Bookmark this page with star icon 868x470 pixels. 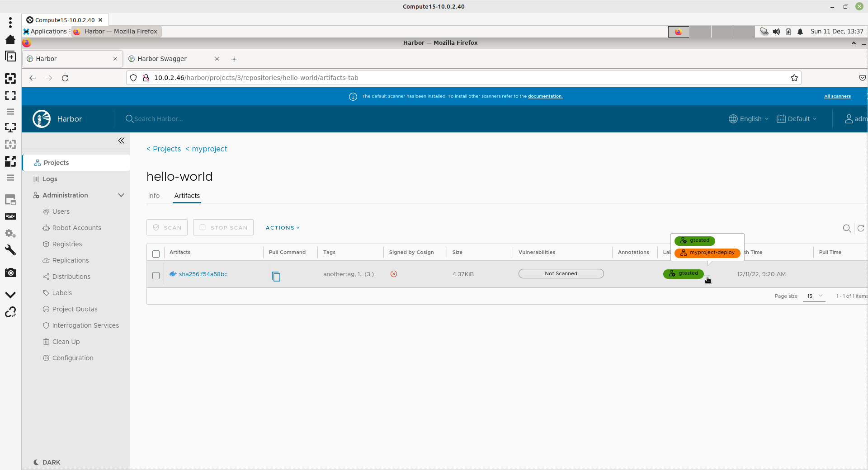(x=794, y=78)
